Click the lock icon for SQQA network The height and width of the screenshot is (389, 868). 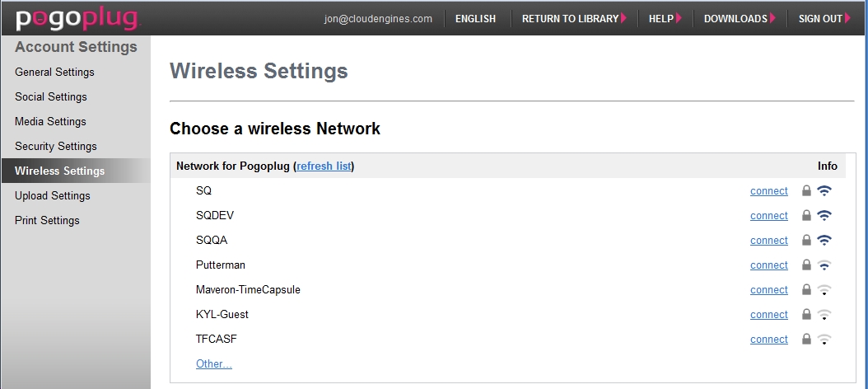tap(806, 241)
